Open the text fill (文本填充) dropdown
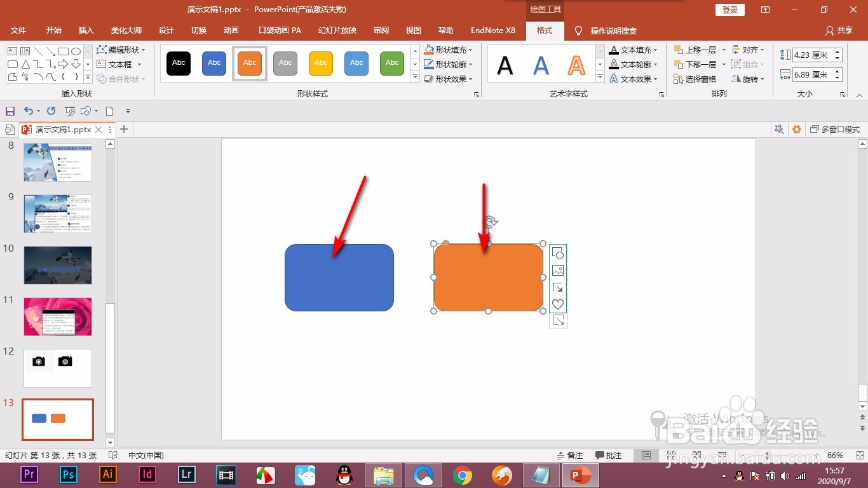Image resolution: width=868 pixels, height=488 pixels. click(x=634, y=50)
